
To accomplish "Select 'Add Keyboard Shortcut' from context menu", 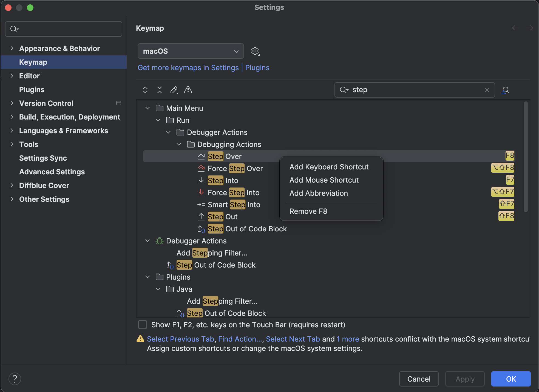I will (x=328, y=166).
